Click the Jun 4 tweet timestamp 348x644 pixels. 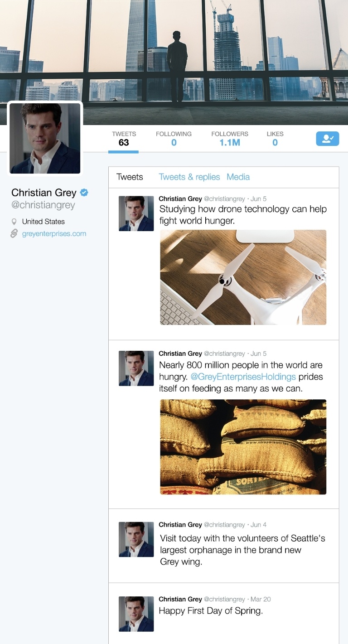click(x=258, y=525)
